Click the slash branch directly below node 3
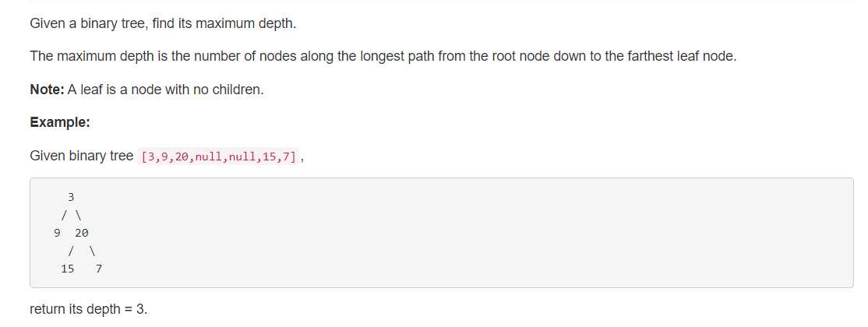Viewport: 868px width, 327px height. 64,215
